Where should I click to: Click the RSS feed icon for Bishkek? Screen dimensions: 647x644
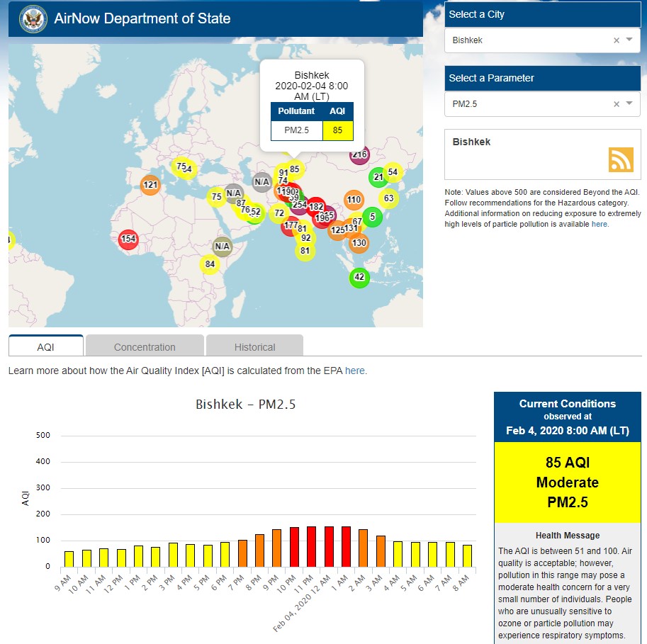[620, 159]
